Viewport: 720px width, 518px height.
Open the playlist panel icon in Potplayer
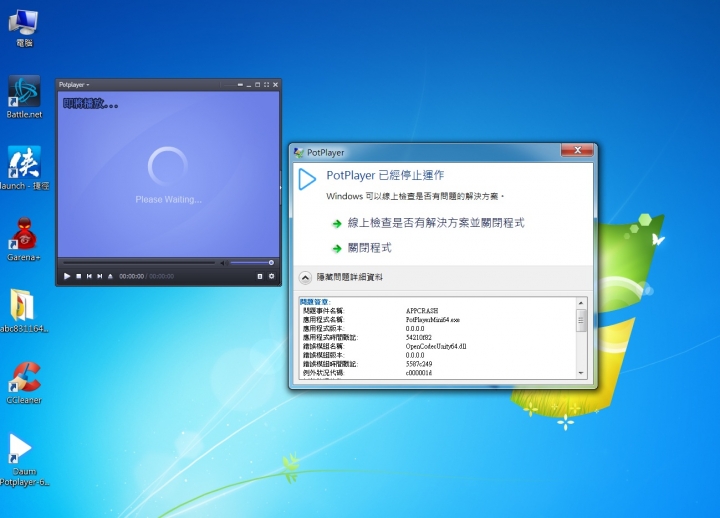coord(259,276)
